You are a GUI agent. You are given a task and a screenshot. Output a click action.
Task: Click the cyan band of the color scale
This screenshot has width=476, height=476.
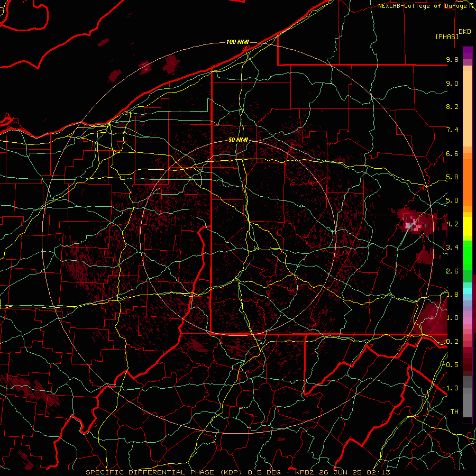coord(467,290)
